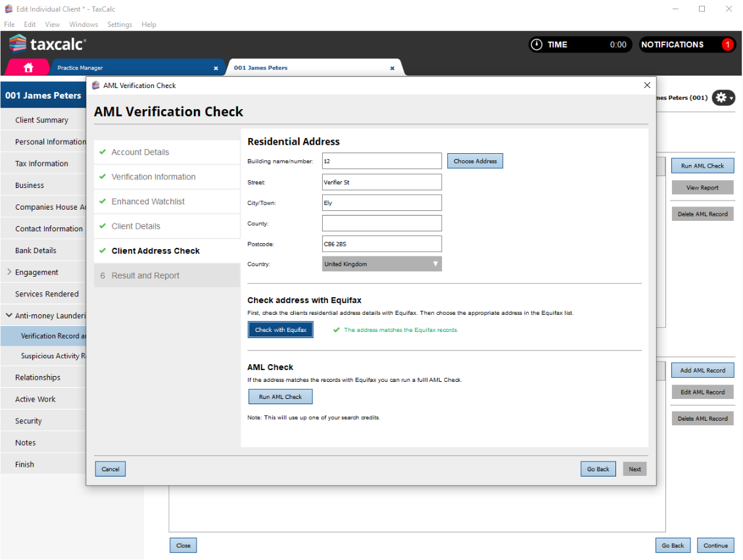Screen dimensions: 743x560
Task: Click Run AML Check in the dialog
Action: click(281, 396)
